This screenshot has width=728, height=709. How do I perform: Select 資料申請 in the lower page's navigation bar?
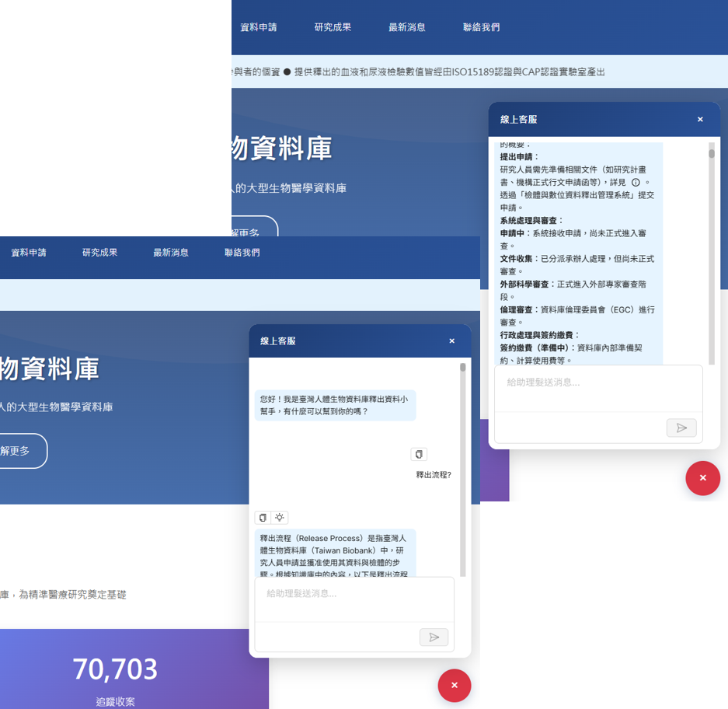tap(29, 253)
